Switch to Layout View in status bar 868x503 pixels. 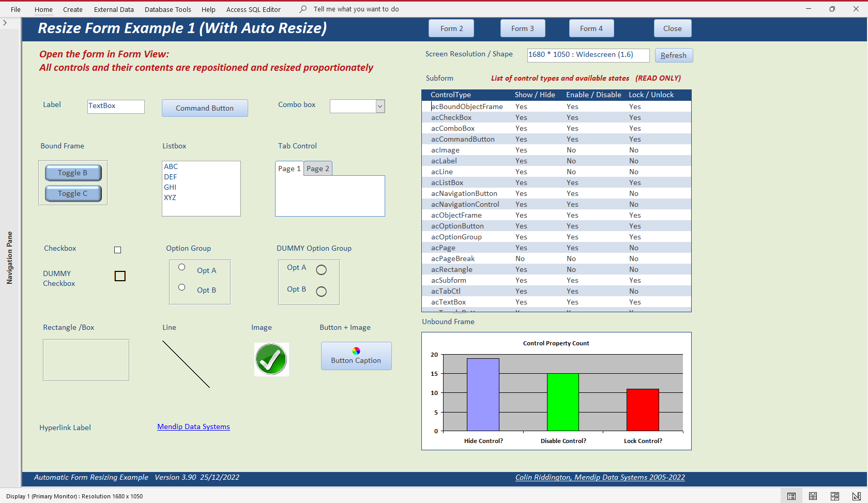pyautogui.click(x=834, y=496)
